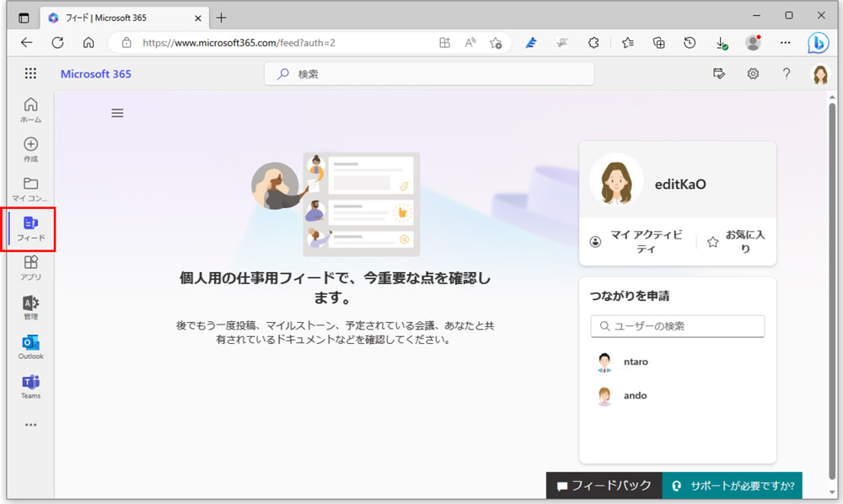
Task: Open the split screen icon in address bar
Action: 444,43
